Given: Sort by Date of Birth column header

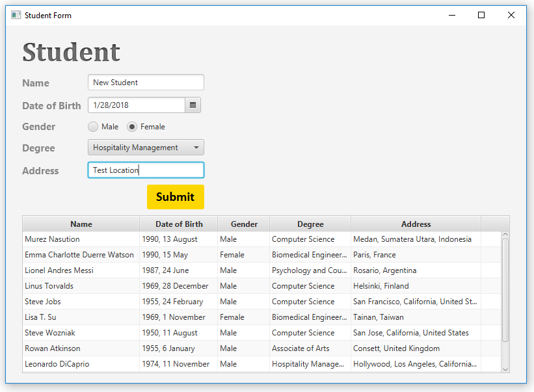Looking at the screenshot, I should point(179,224).
